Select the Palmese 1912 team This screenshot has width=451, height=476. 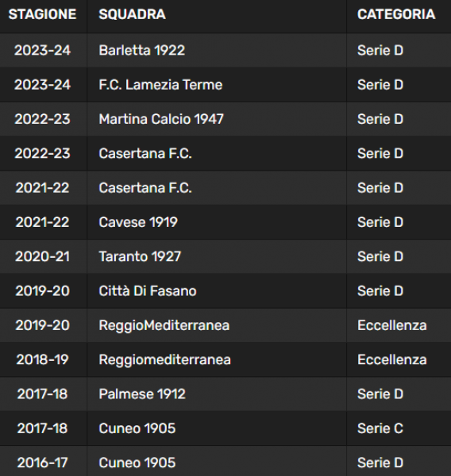[142, 394]
